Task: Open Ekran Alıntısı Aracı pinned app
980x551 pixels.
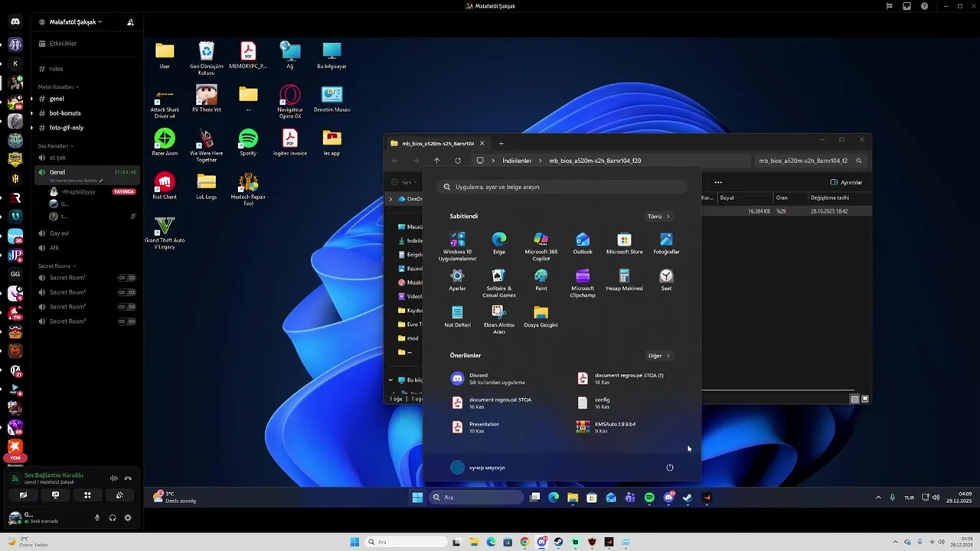Action: tap(498, 320)
